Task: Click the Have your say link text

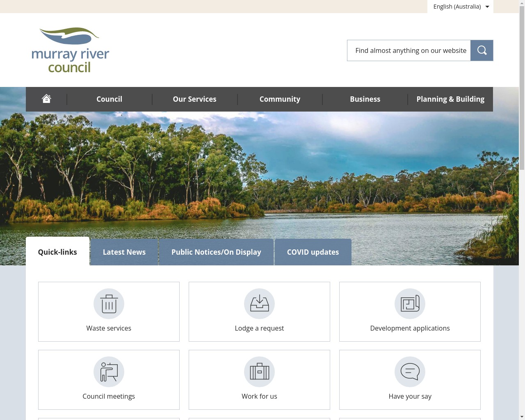Action: pyautogui.click(x=410, y=396)
